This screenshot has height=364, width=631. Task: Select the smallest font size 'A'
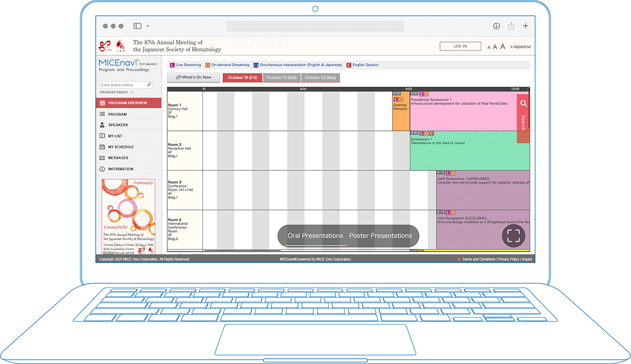point(489,47)
